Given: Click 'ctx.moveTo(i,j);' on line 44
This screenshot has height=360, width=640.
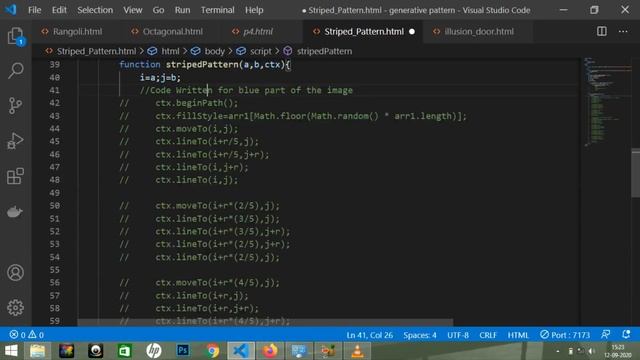Looking at the screenshot, I should point(196,129).
